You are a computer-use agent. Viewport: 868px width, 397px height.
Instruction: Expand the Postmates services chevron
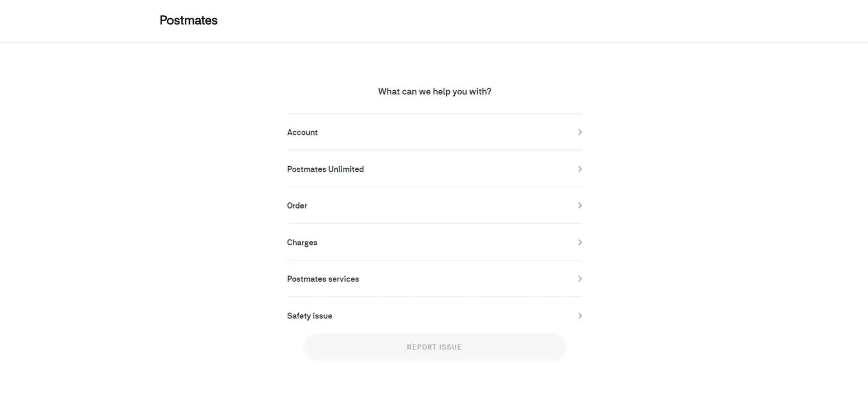click(580, 279)
